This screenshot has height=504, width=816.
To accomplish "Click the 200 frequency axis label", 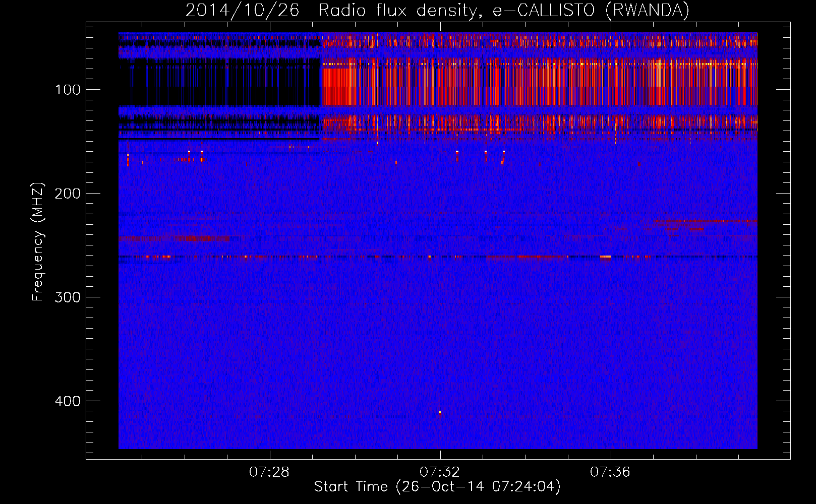I will click(68, 194).
